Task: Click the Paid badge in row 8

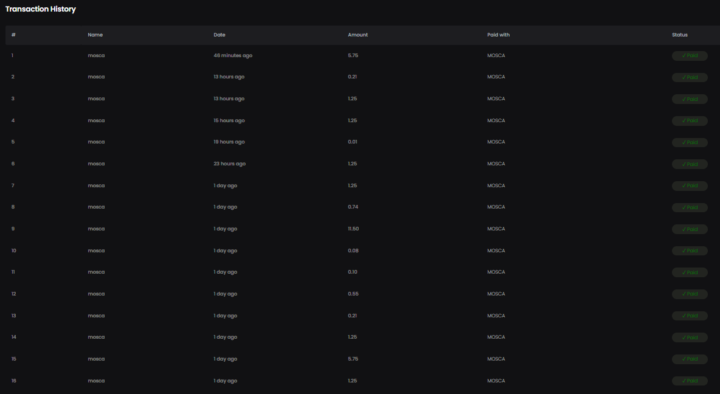Action: coord(689,207)
